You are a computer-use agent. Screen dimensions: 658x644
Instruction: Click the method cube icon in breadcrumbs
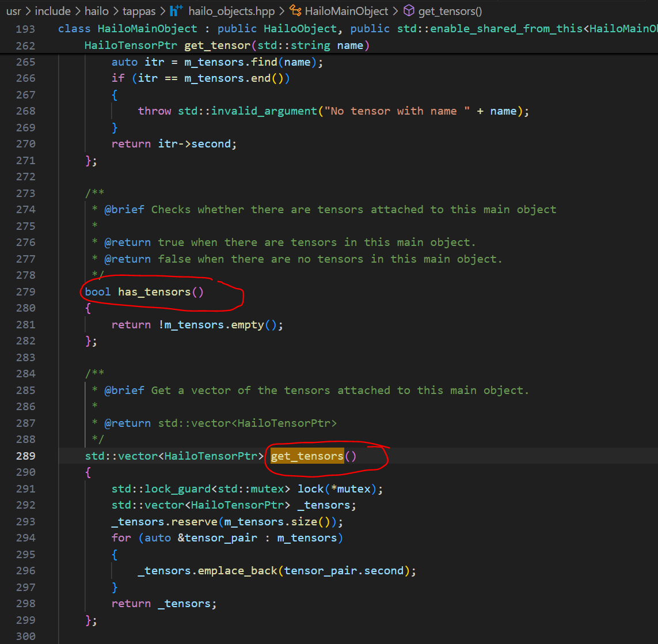[409, 11]
